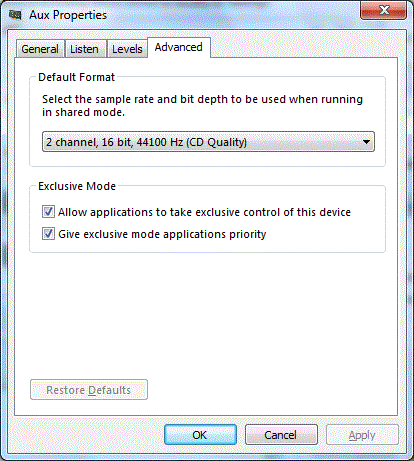Click the Apply button

click(362, 435)
